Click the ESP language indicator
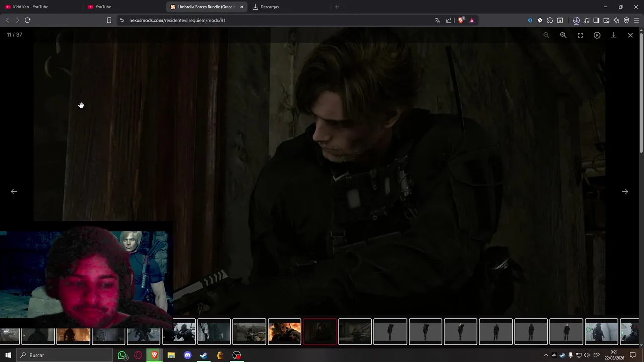 pyautogui.click(x=597, y=355)
